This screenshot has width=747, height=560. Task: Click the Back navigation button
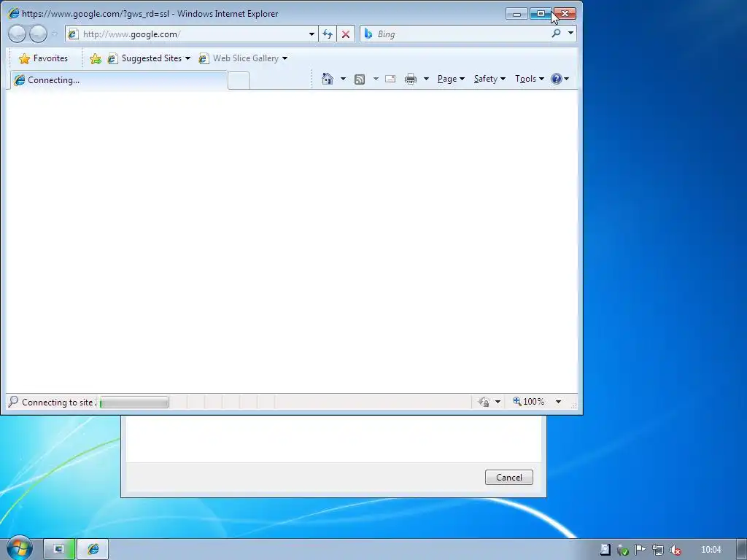(x=18, y=34)
